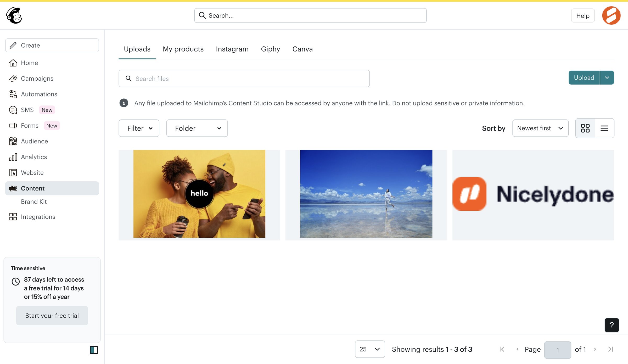Click the Time sensitive heading

pos(28,268)
